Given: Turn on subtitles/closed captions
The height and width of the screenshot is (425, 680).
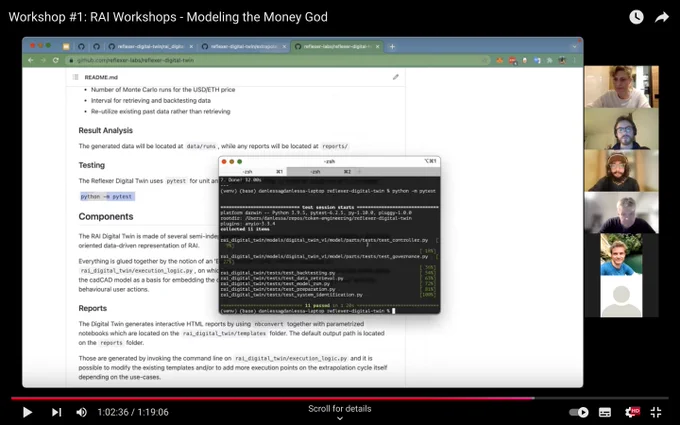Looking at the screenshot, I should coord(605,412).
